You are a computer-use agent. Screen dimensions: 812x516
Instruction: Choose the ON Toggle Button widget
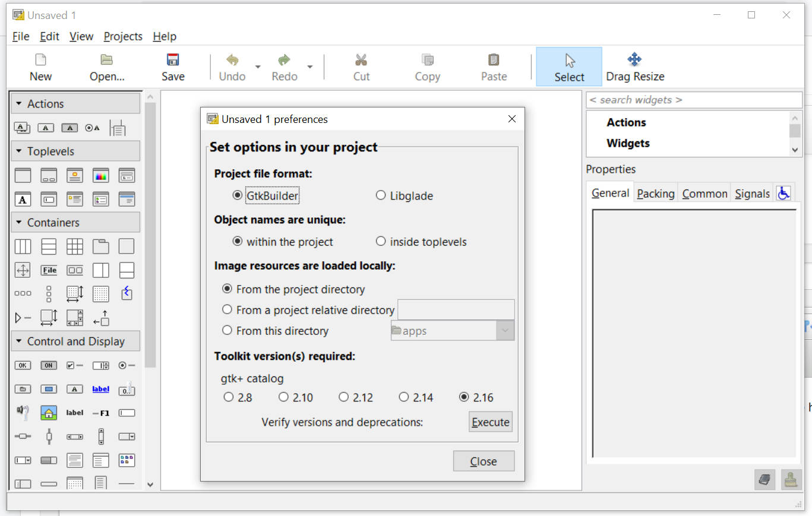(49, 365)
